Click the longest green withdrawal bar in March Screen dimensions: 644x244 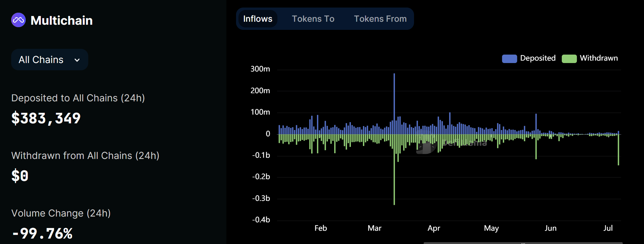(394, 170)
